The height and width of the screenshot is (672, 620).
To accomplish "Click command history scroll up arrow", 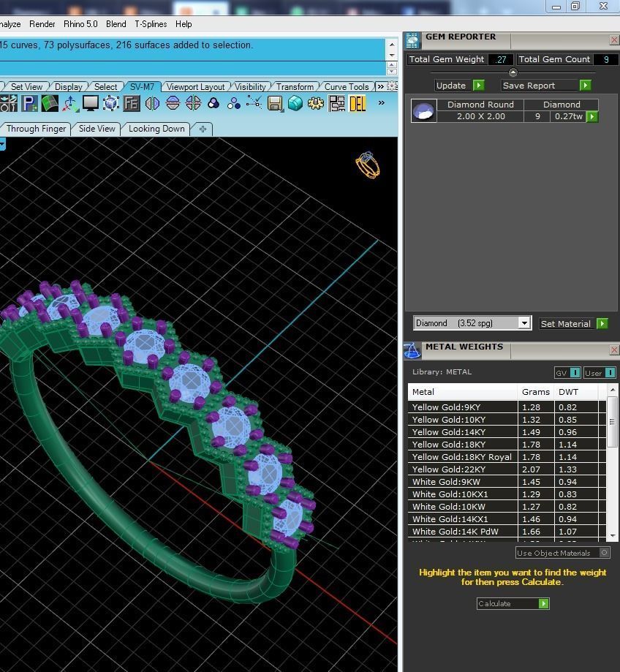I will (392, 45).
